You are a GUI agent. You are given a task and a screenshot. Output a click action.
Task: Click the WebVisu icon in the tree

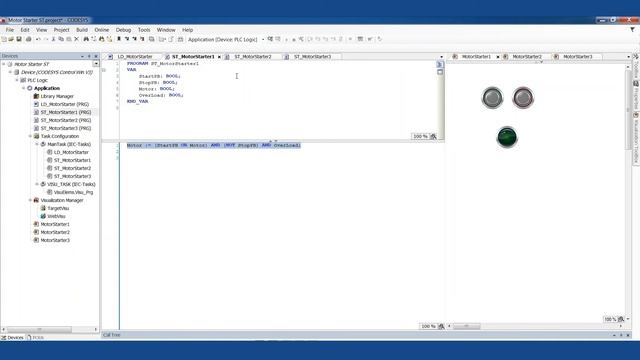coord(43,216)
